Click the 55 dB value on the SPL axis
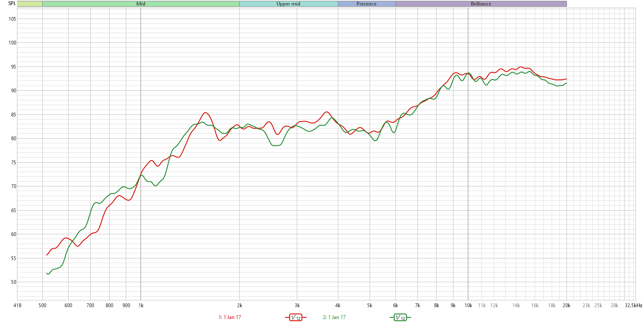The height and width of the screenshot is (322, 644). [13, 258]
